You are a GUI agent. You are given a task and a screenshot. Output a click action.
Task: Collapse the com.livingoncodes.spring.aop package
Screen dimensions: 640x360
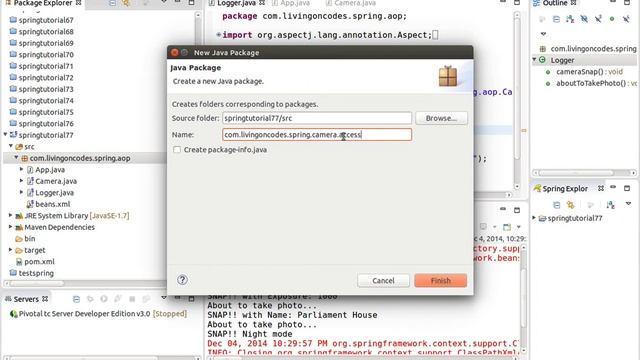(16, 158)
